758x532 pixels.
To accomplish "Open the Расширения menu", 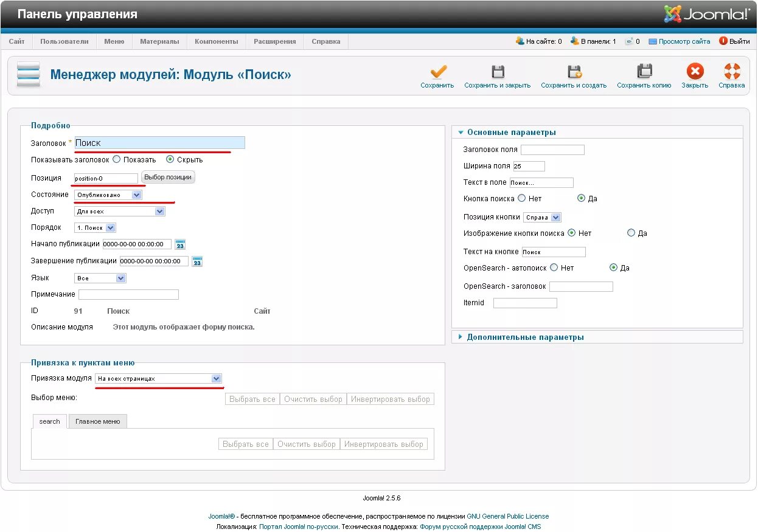I will click(275, 41).
